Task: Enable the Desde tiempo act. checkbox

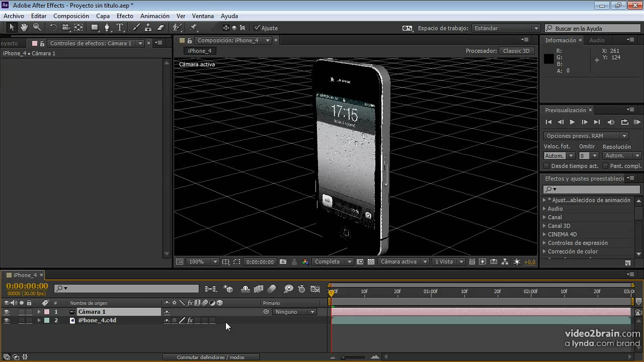Action: pyautogui.click(x=546, y=166)
